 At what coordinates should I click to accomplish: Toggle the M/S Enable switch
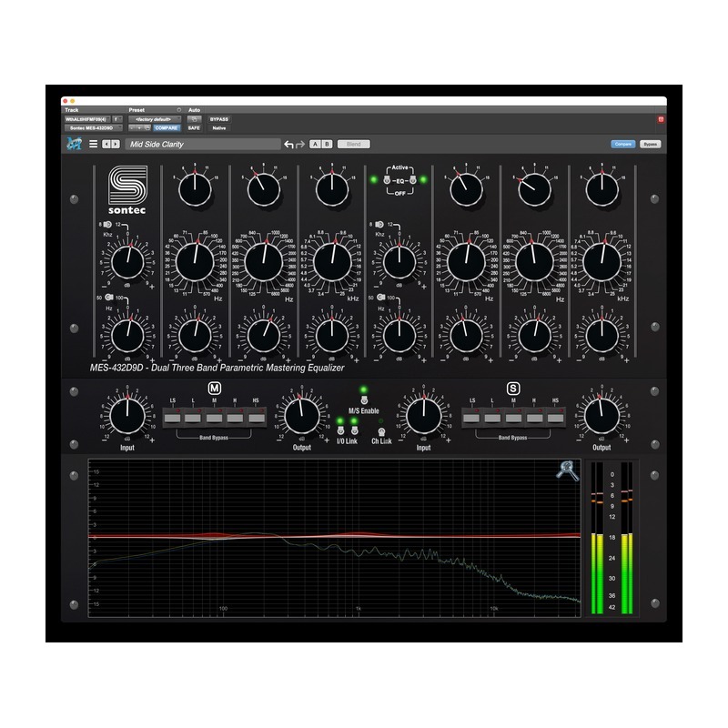(x=364, y=400)
